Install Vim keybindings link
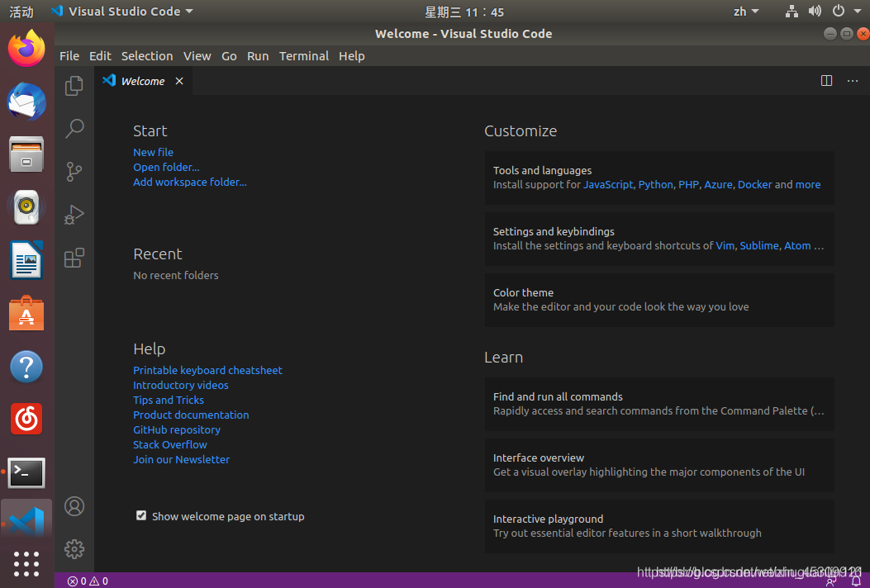This screenshot has height=588, width=870. click(725, 246)
